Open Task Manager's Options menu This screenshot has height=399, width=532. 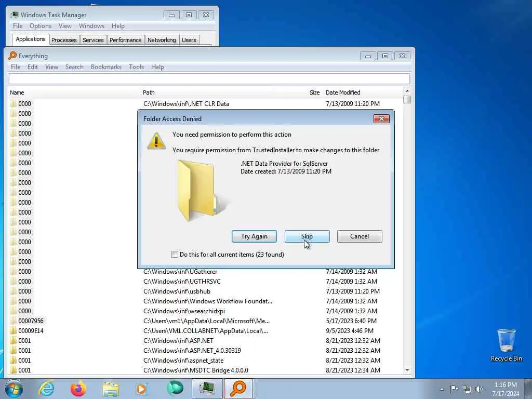point(41,26)
